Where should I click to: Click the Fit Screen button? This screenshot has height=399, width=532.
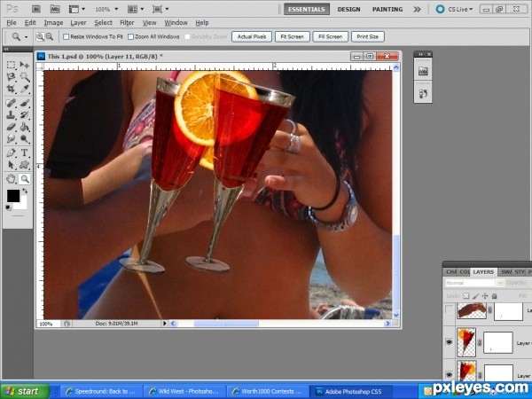click(292, 36)
